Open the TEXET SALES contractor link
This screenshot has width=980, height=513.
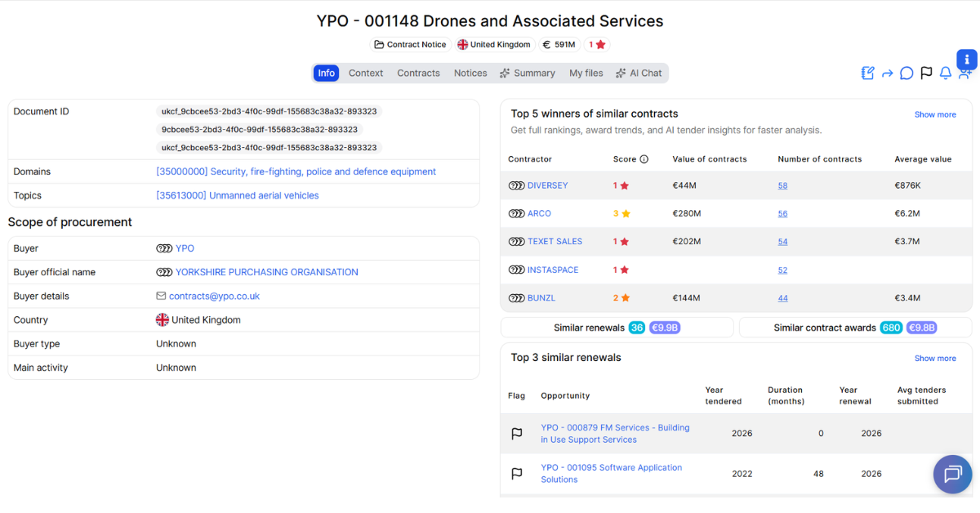(x=555, y=242)
